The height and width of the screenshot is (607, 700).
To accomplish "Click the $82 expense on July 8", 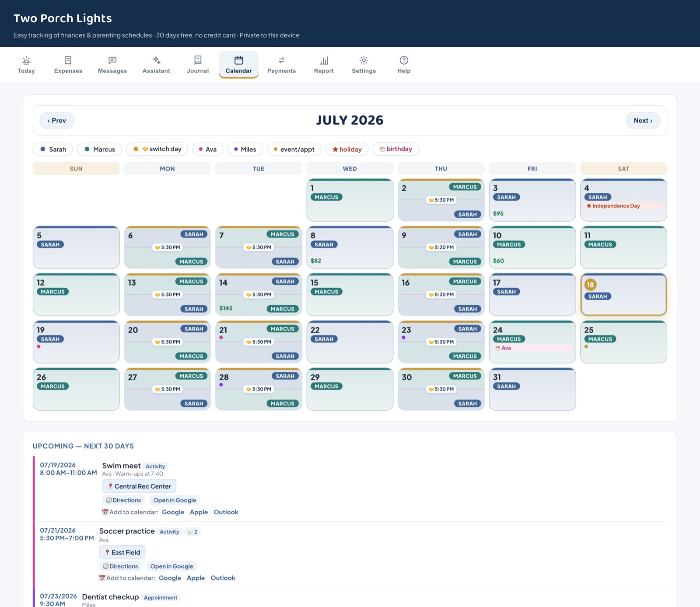I will point(316,261).
